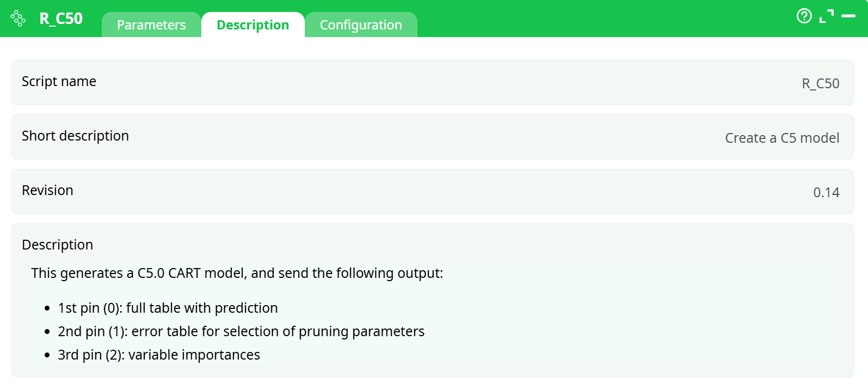
Task: Click the bullet dot before '1st pin'
Action: coord(47,308)
